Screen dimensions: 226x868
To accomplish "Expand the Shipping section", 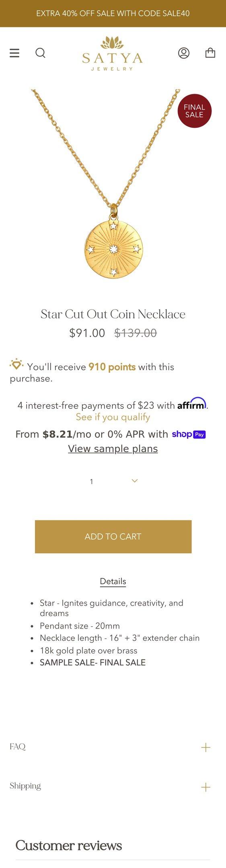I will coord(113,786).
